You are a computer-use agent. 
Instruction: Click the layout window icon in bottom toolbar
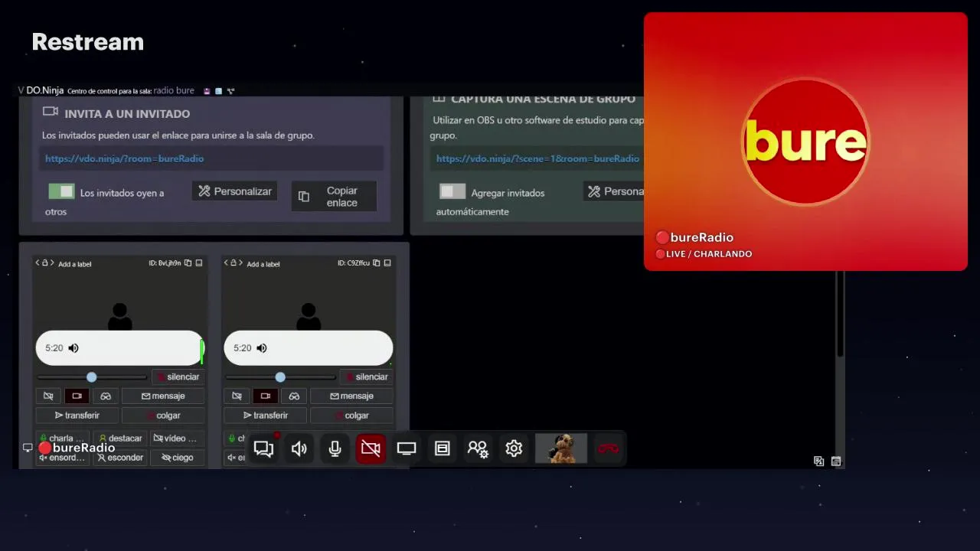coord(442,448)
